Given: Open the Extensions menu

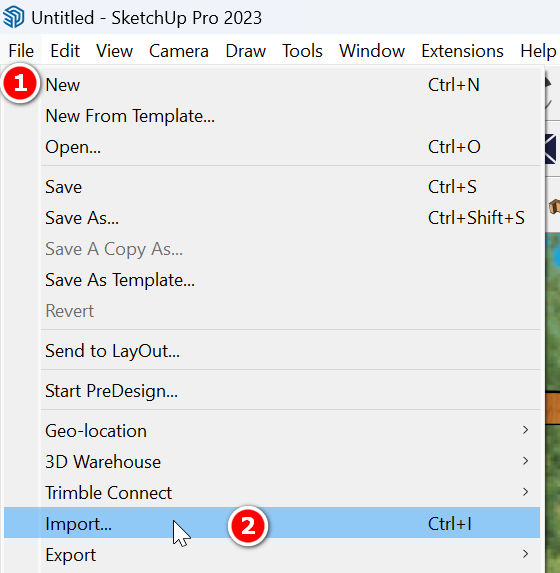Looking at the screenshot, I should 462,51.
